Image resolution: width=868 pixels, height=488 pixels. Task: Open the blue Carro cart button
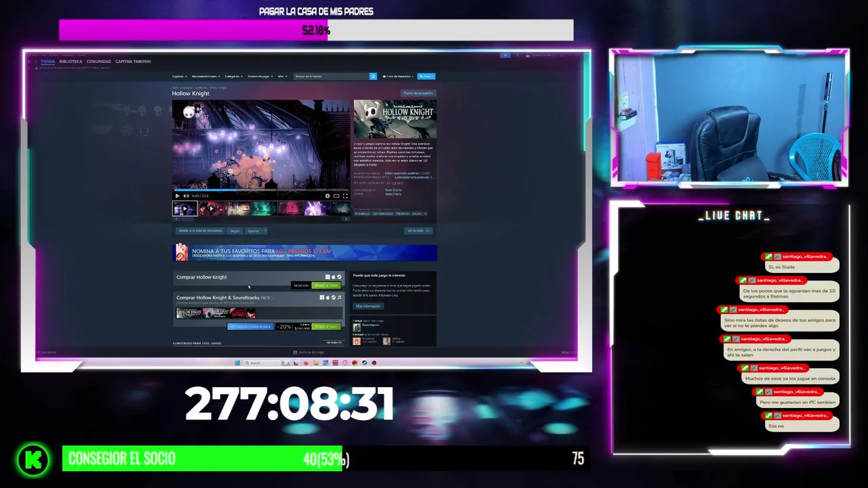426,77
